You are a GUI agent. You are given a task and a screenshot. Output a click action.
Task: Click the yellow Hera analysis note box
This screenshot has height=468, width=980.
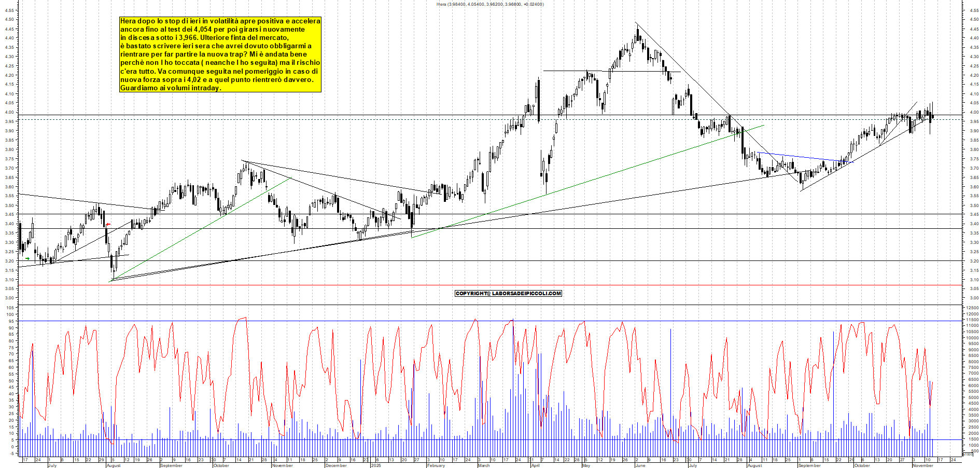[x=220, y=54]
